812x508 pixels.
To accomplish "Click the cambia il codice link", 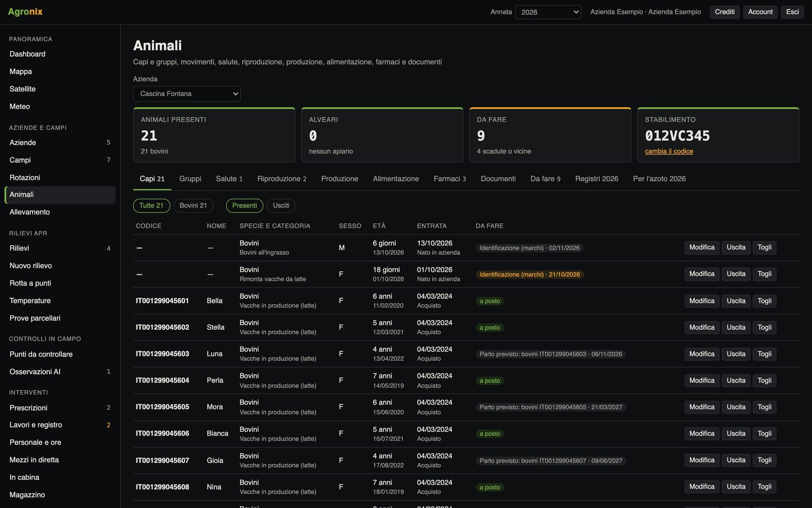I will click(669, 151).
